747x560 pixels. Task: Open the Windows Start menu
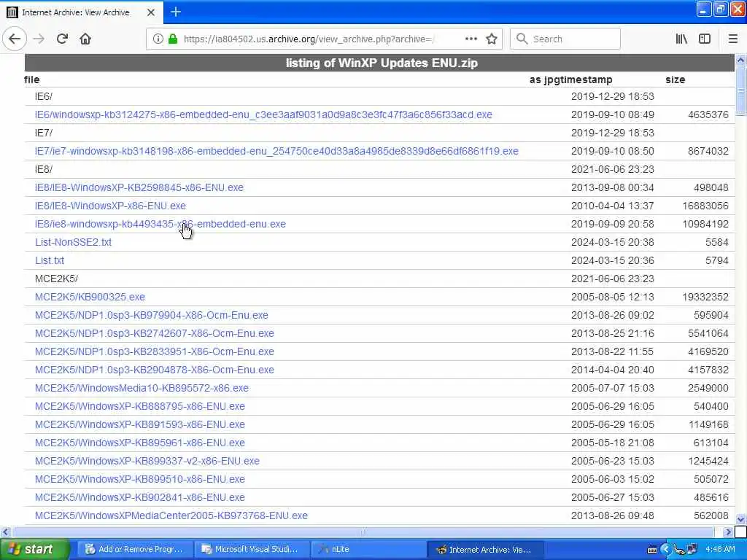click(x=35, y=549)
